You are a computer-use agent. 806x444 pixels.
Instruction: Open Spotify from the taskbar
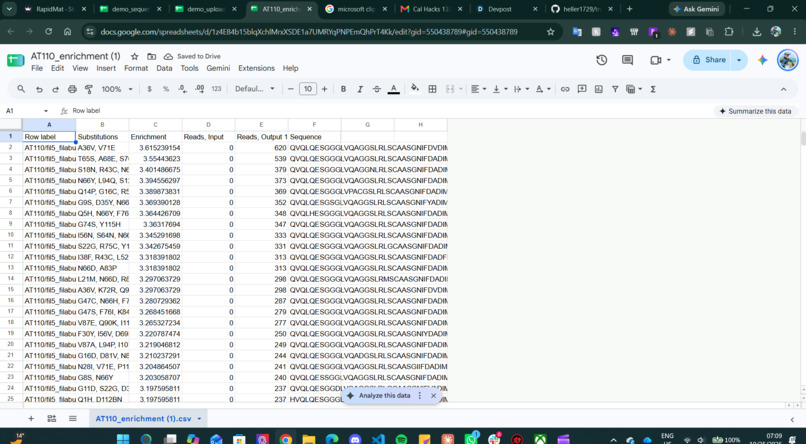point(401,439)
